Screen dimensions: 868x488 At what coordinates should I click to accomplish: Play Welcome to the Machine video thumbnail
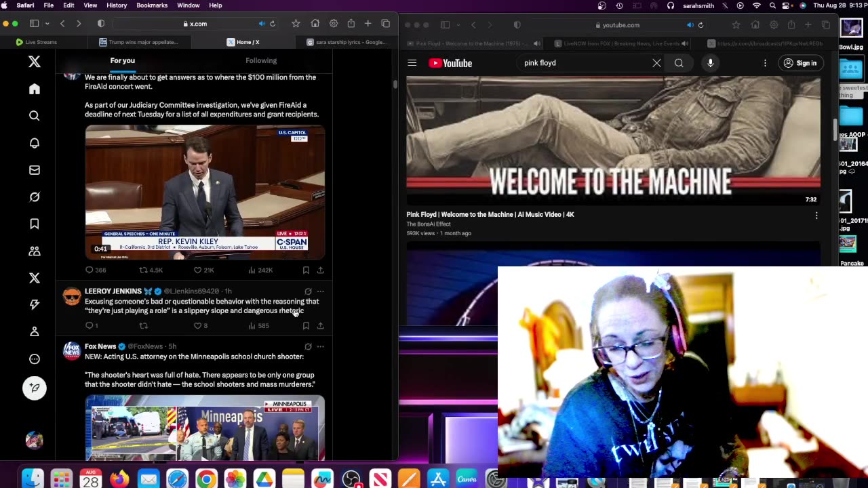pyautogui.click(x=614, y=140)
